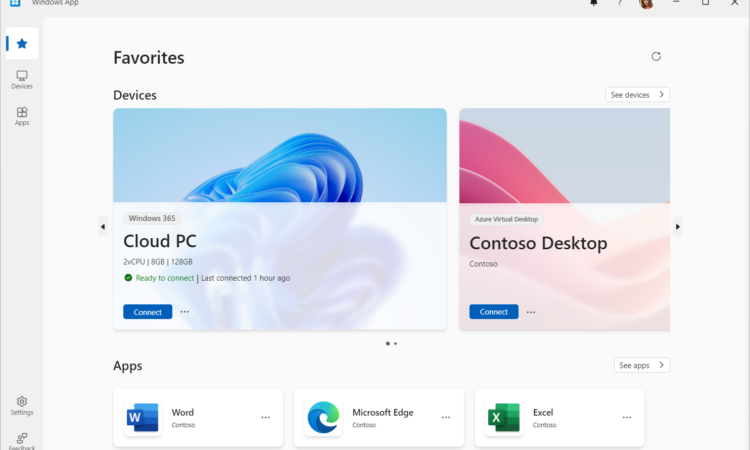The width and height of the screenshot is (750, 450).
Task: Open more options for Excel
Action: click(x=627, y=417)
